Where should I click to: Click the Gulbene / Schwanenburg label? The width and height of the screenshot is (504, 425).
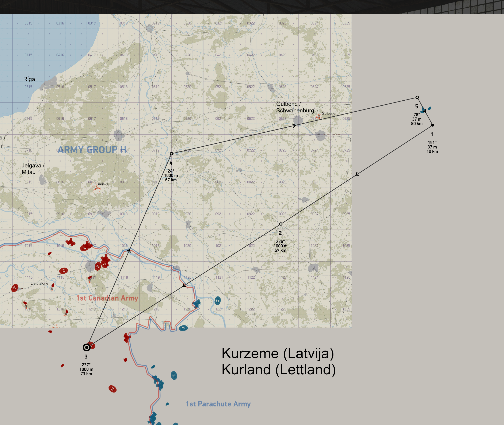tap(295, 107)
